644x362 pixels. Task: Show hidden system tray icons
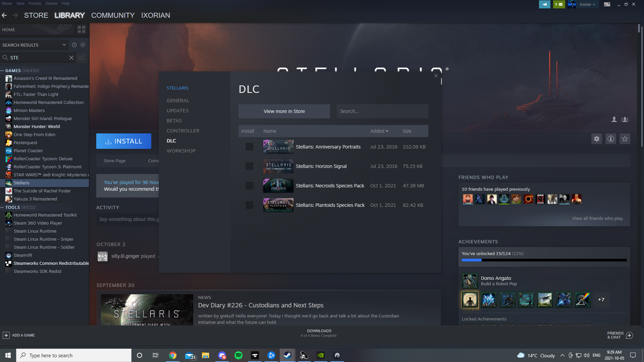562,355
